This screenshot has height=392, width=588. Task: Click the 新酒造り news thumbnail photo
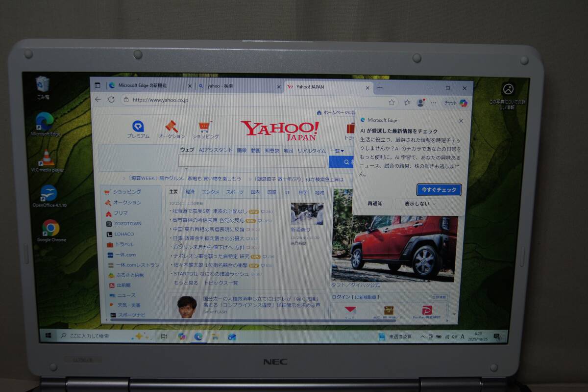[x=307, y=214]
